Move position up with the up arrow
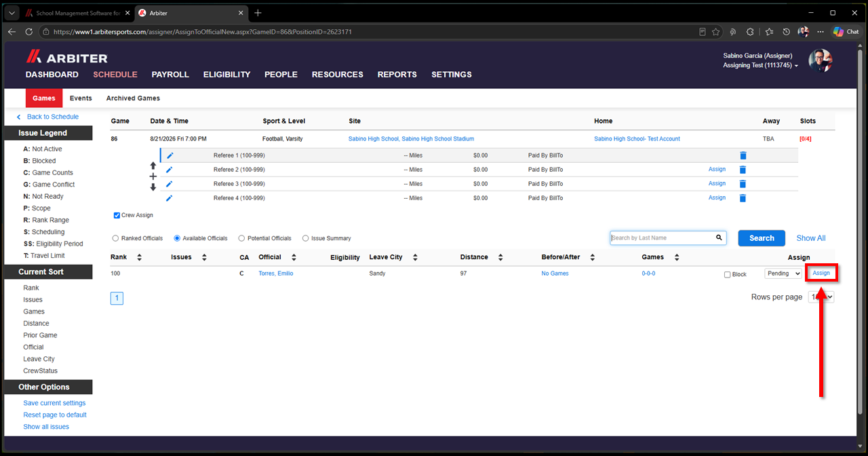This screenshot has width=868, height=456. (x=153, y=166)
